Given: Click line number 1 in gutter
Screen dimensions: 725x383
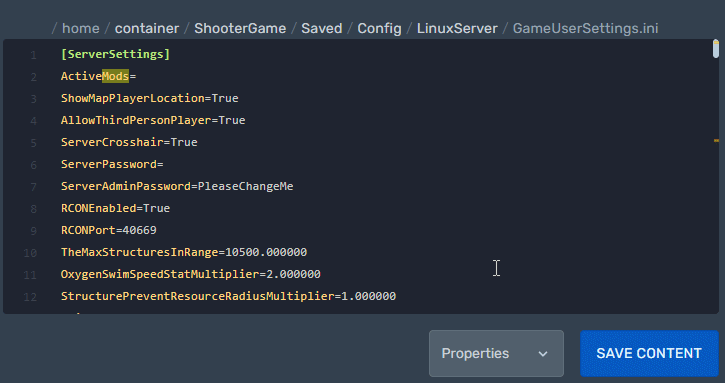Looking at the screenshot, I should [x=33, y=56].
